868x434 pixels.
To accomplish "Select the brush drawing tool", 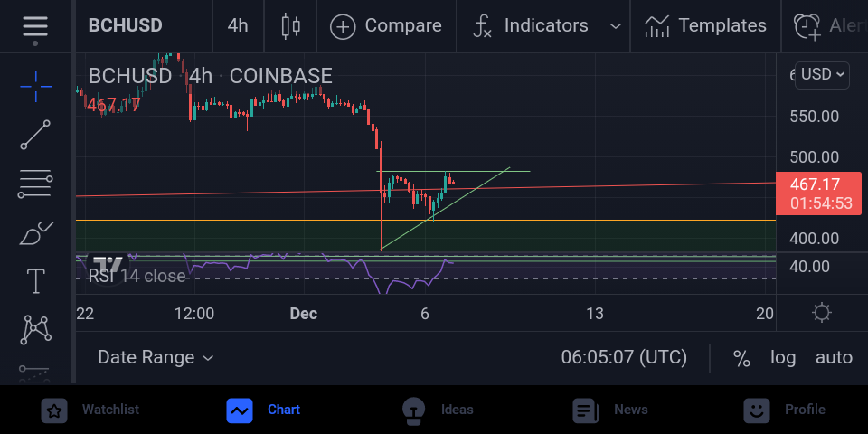I will [35, 233].
